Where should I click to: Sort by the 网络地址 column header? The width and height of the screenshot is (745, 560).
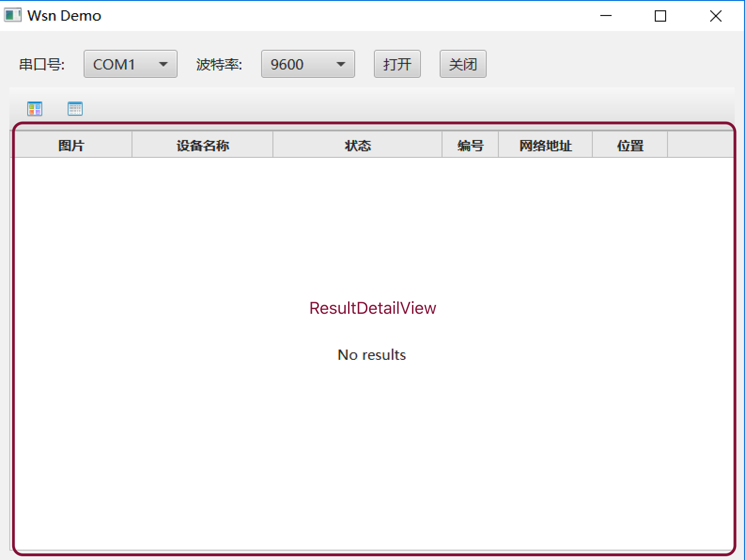[545, 146]
